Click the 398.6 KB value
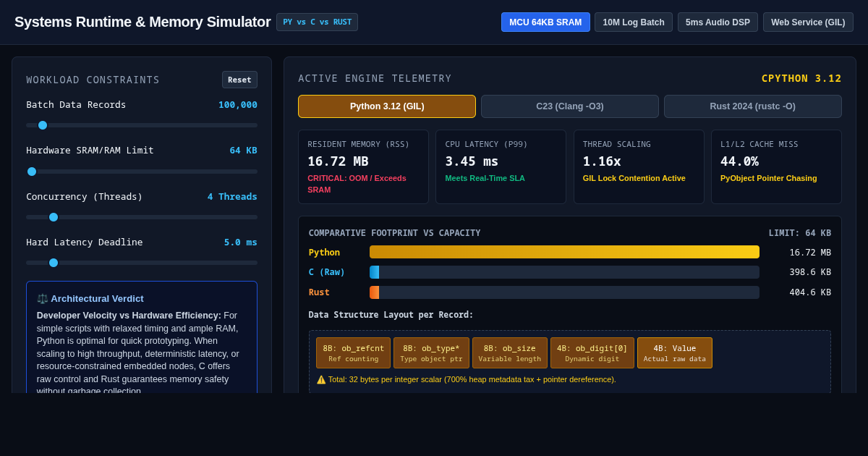Image resolution: width=868 pixels, height=456 pixels. (810, 273)
